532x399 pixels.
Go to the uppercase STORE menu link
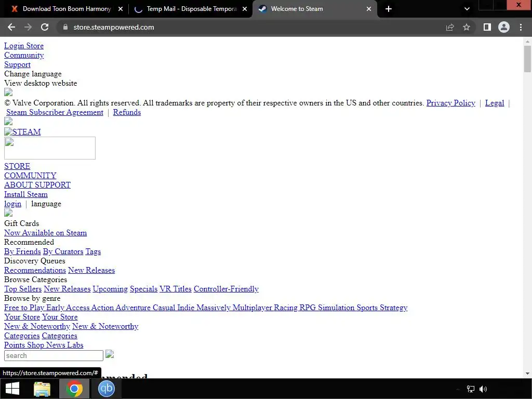pos(17,166)
